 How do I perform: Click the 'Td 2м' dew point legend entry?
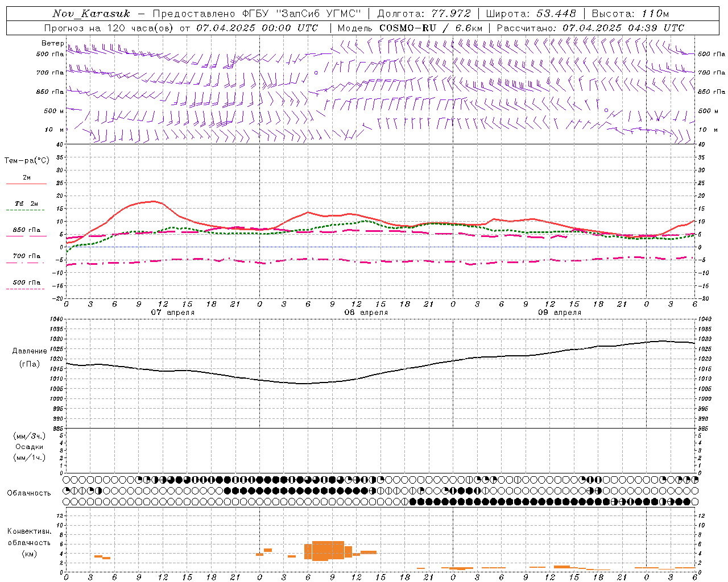(27, 203)
